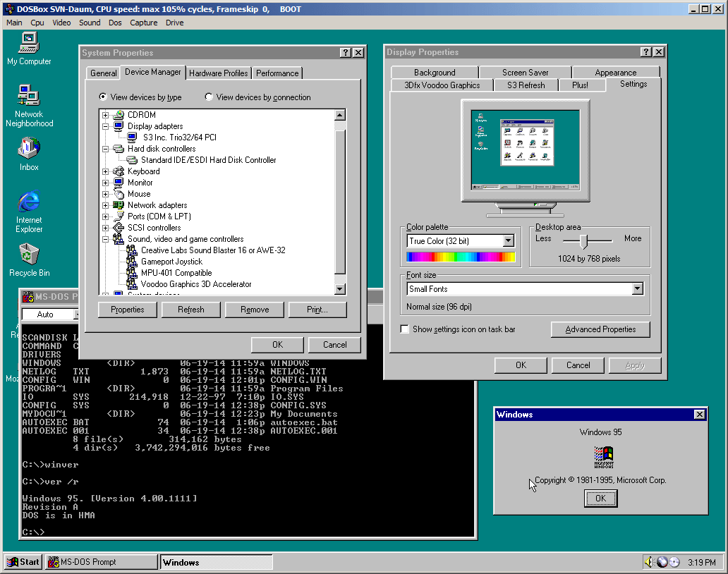Click the color palette rainbow bar
This screenshot has width=728, height=574.
coord(461,257)
